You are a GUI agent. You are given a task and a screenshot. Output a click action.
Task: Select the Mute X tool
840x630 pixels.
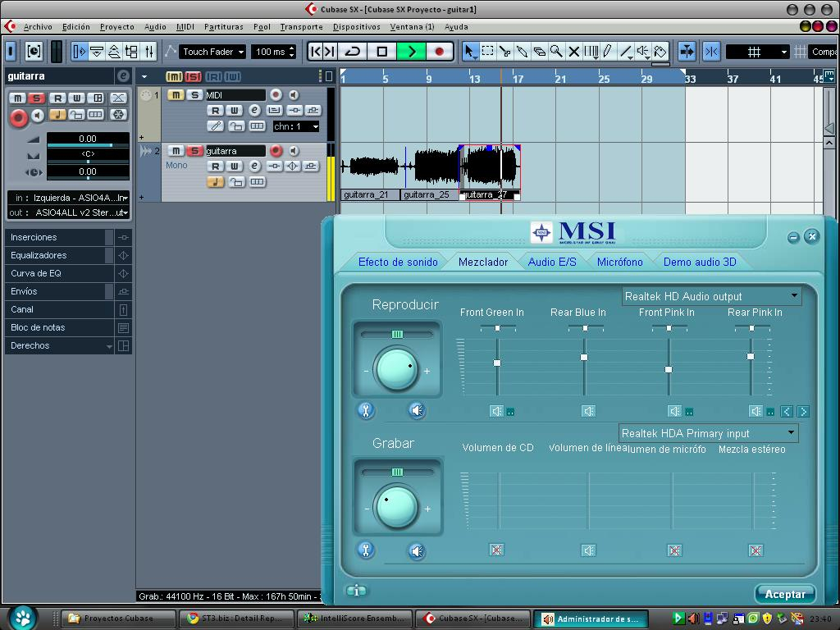point(573,52)
